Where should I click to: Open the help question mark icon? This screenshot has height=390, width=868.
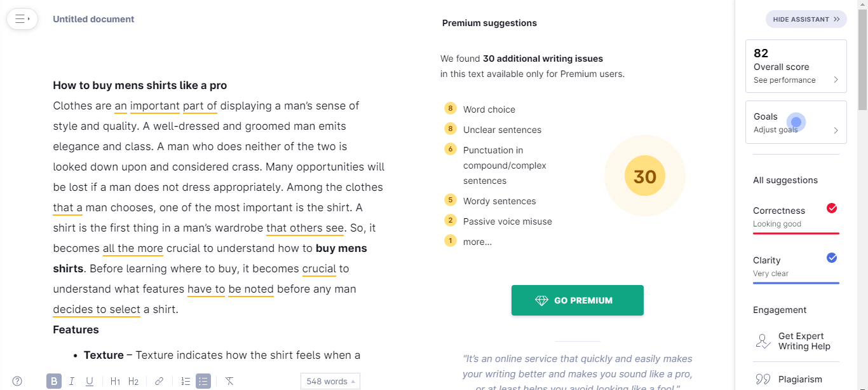(x=17, y=381)
